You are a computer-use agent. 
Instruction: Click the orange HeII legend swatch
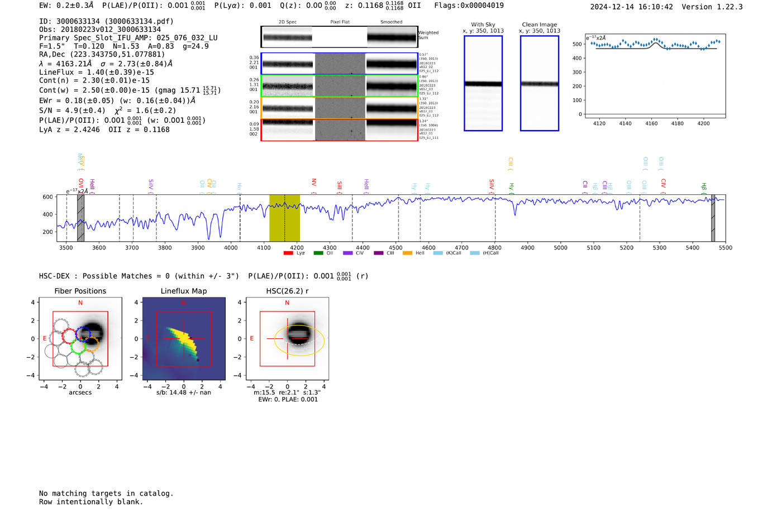pos(408,253)
